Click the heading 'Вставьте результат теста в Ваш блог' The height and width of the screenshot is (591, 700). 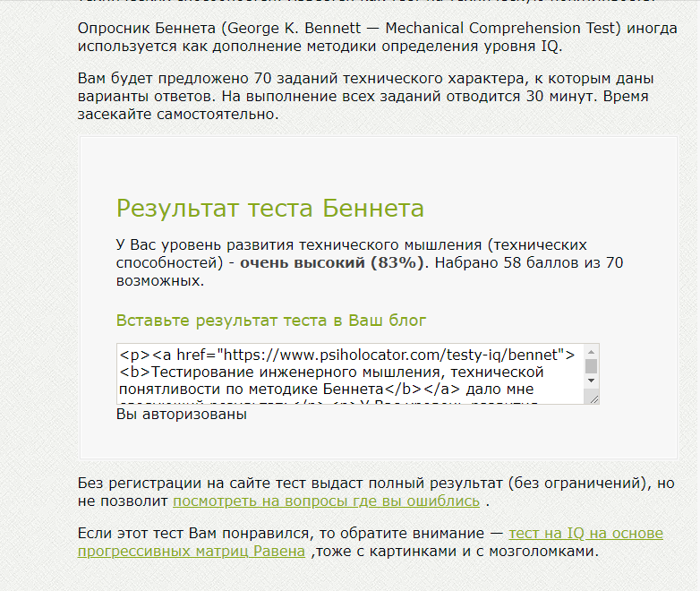(271, 321)
